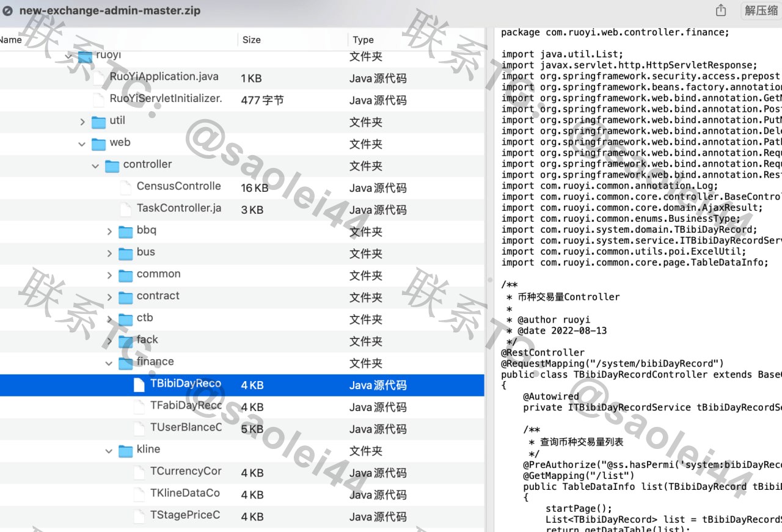Viewport: 782px width, 532px height.
Task: Click the util folder icon
Action: [x=98, y=122]
